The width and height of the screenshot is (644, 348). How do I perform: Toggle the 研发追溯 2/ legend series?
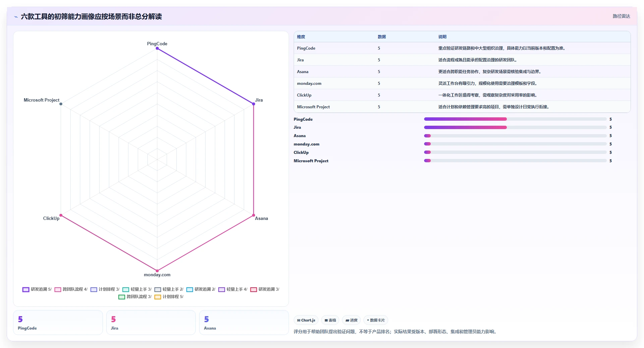201,289
